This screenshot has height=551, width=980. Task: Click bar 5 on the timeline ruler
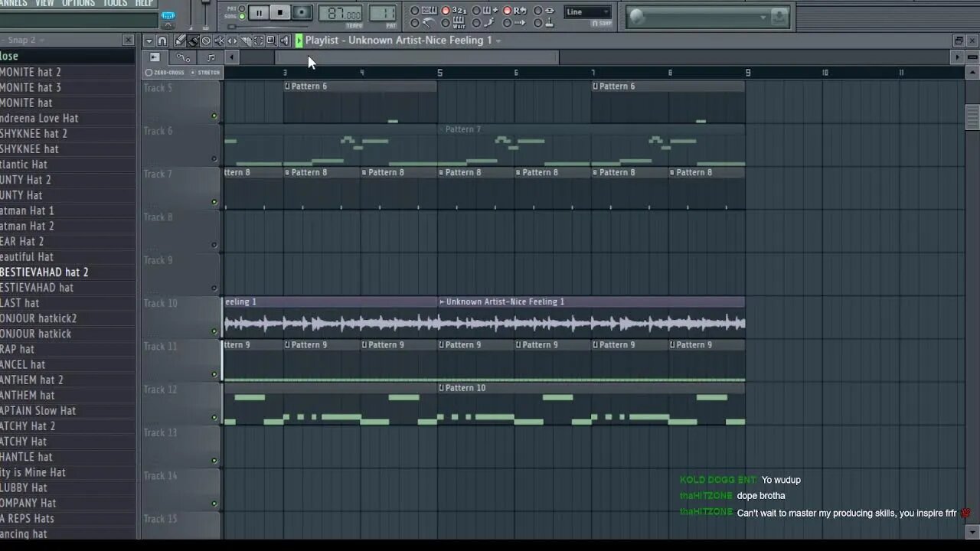(x=439, y=73)
